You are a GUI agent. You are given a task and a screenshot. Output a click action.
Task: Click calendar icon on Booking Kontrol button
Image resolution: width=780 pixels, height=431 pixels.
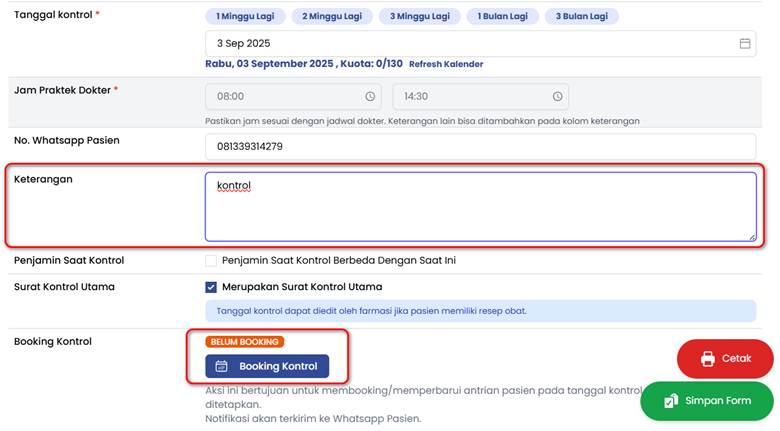point(222,366)
